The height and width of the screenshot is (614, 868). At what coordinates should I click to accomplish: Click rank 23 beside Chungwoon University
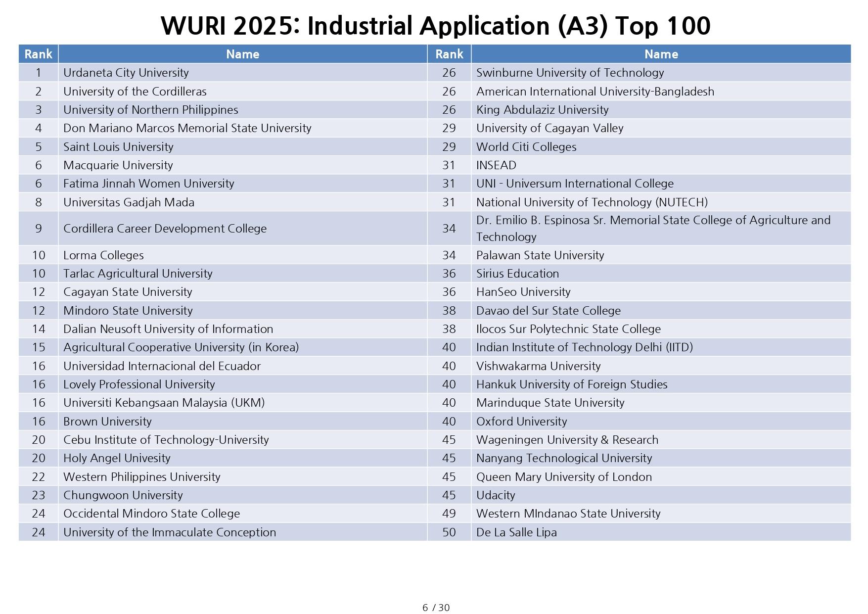pos(39,495)
